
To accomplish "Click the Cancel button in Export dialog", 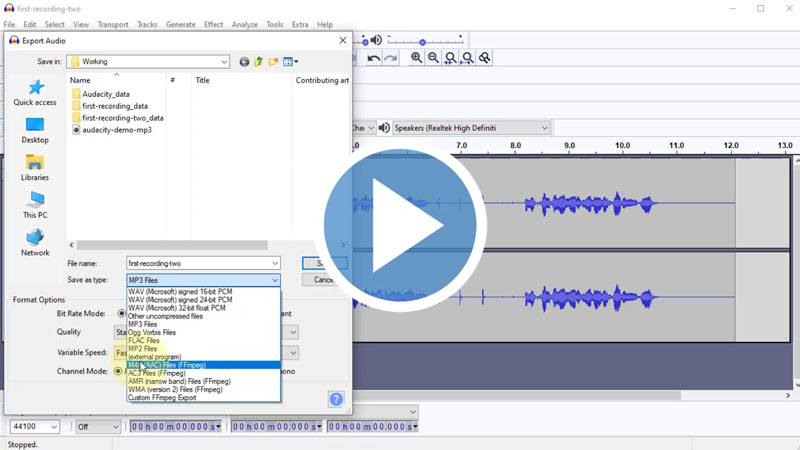I will (324, 280).
